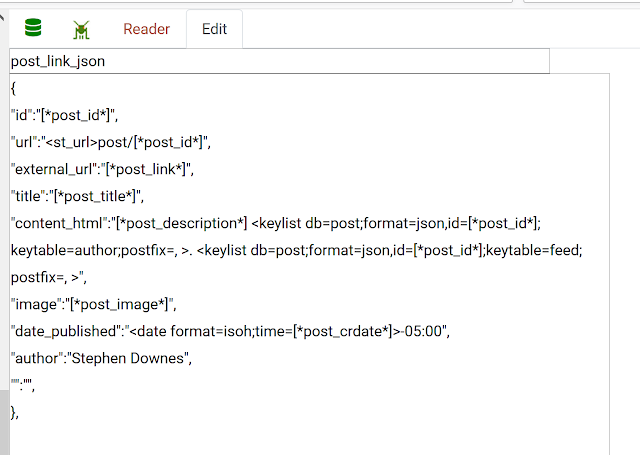Switch to the Reader tab

146,29
